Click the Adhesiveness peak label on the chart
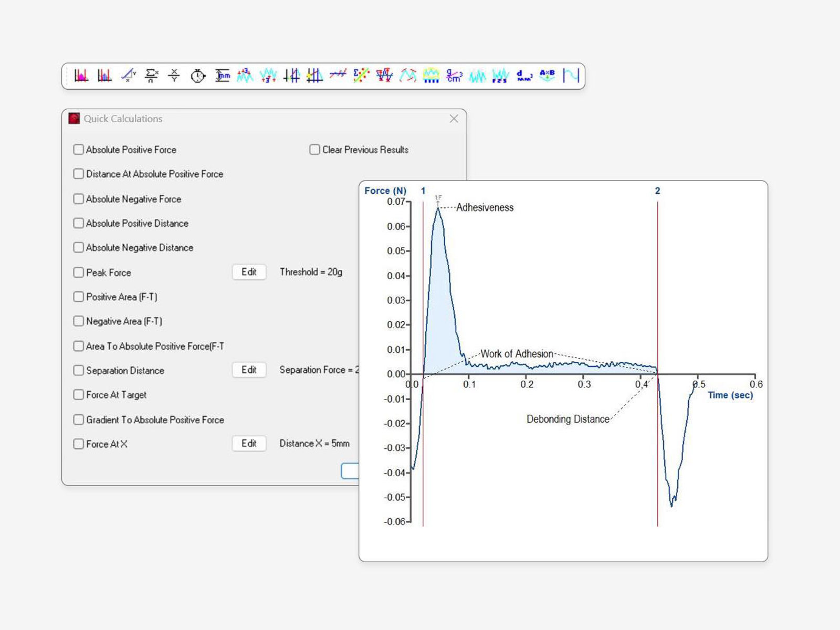Viewport: 840px width, 630px height. click(485, 207)
